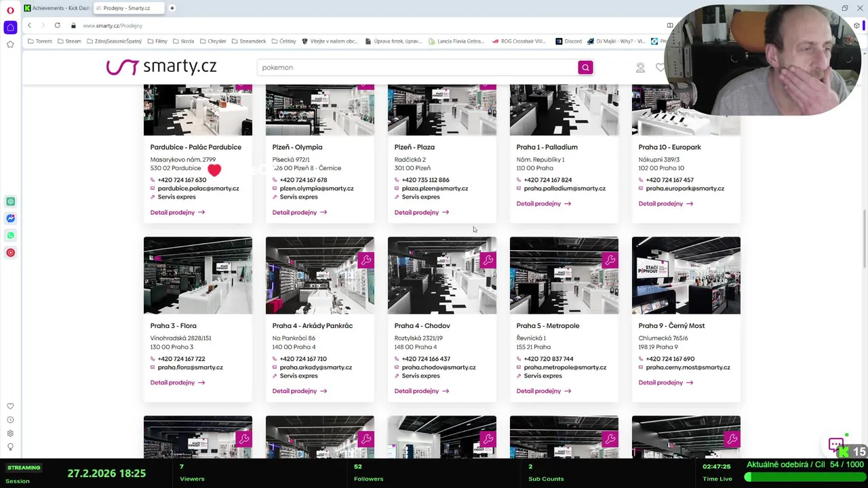Viewport: 868px width, 488px height.
Task: Open a new browser tab with plus
Action: pyautogui.click(x=172, y=8)
